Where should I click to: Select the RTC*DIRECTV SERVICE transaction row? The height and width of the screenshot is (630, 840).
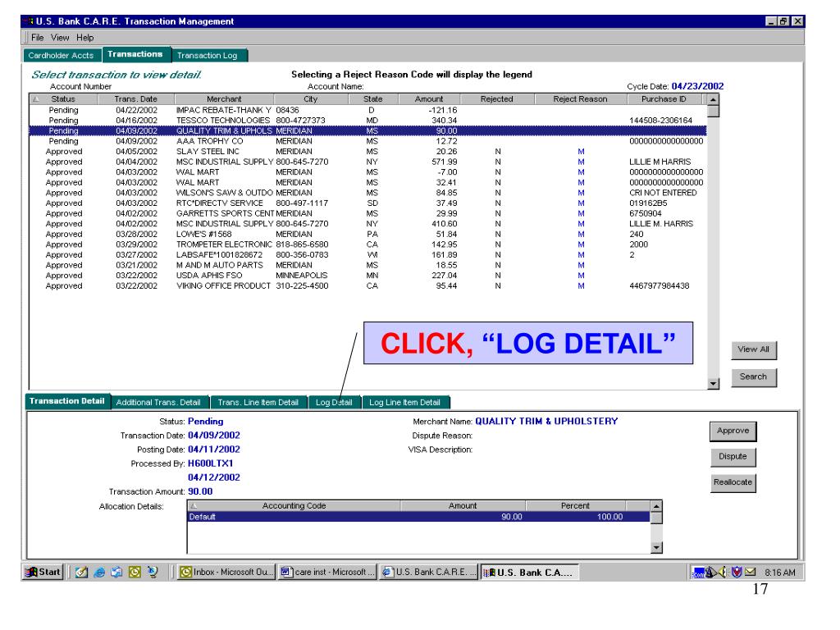tap(367, 203)
